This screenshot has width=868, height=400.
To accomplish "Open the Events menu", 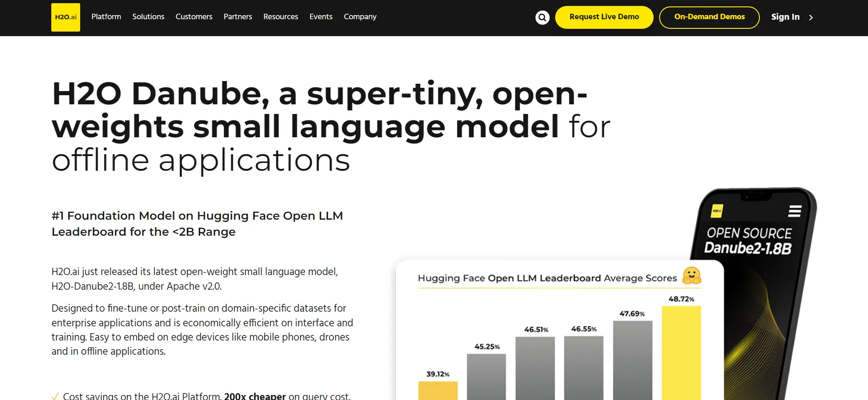I will coord(321,16).
